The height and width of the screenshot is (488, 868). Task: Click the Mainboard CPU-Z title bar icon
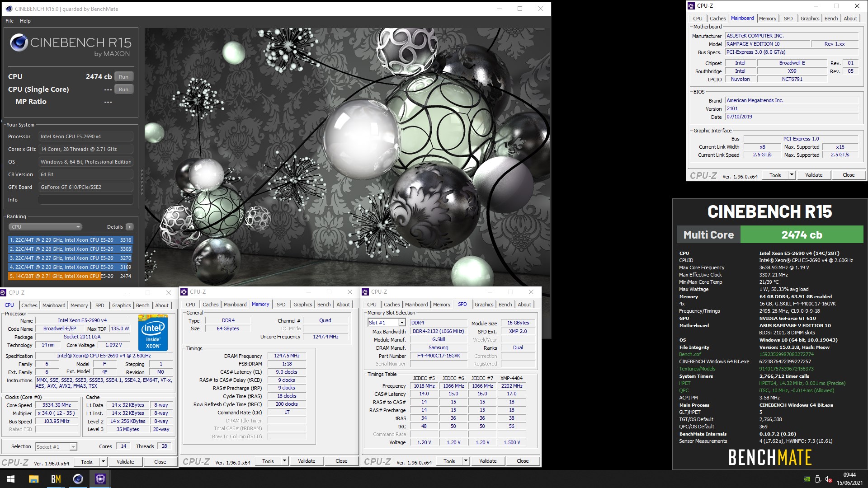pos(691,6)
